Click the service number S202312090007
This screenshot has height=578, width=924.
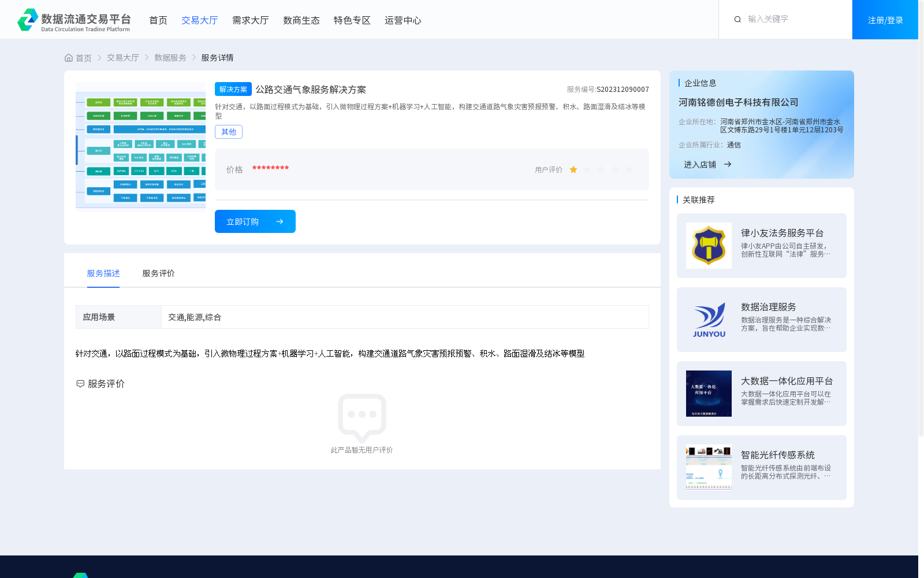click(623, 90)
